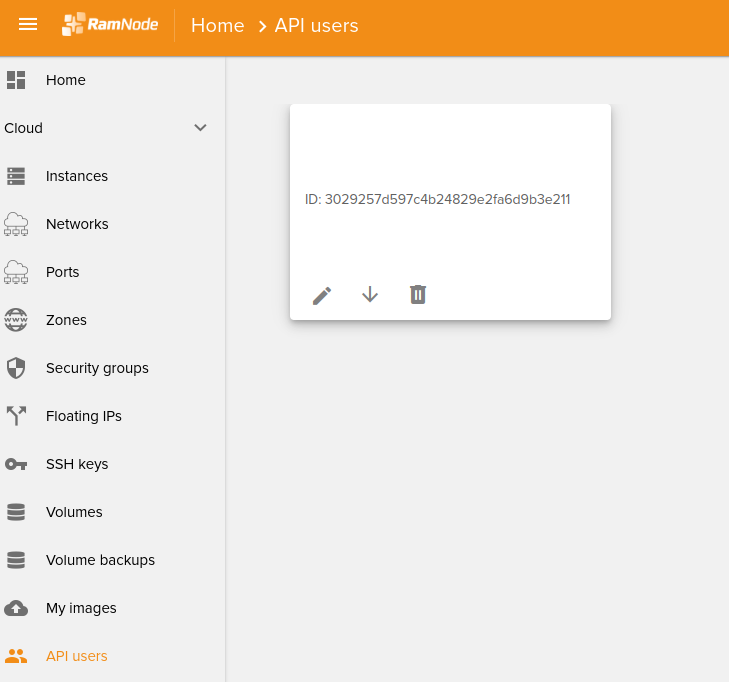Open the hamburger menu in the header
Image resolution: width=729 pixels, height=682 pixels.
(28, 24)
